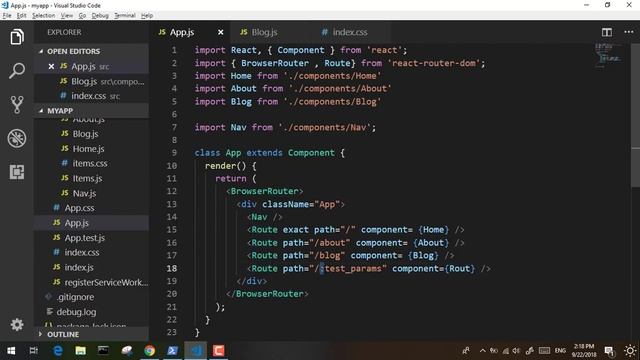Switch to the VS Code taskbar icon
This screenshot has height=360, width=640.
196,351
